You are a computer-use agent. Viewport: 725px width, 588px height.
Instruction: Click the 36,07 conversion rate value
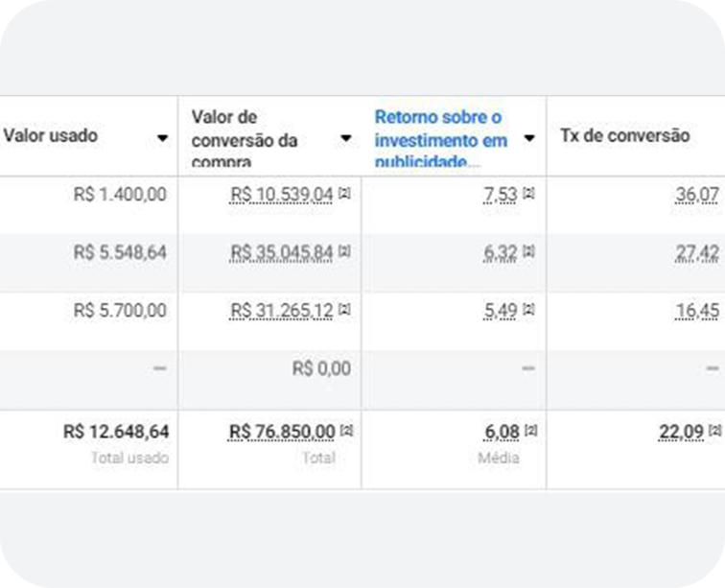click(x=697, y=195)
